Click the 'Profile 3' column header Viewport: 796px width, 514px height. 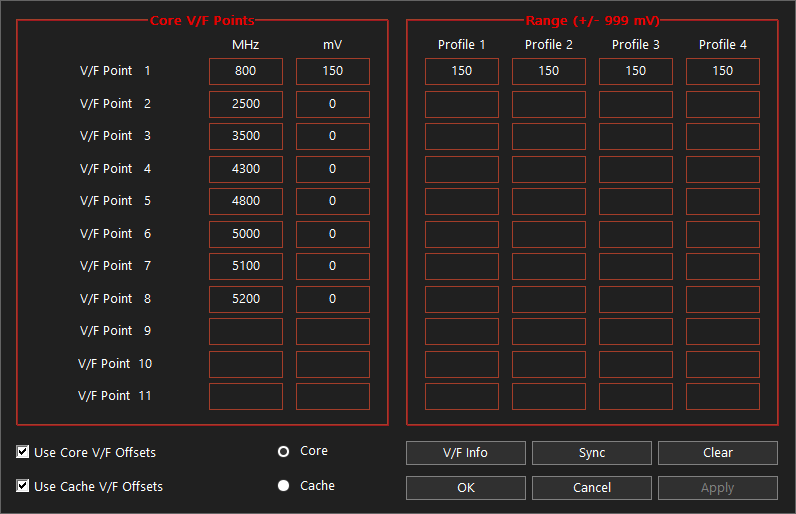coord(636,45)
